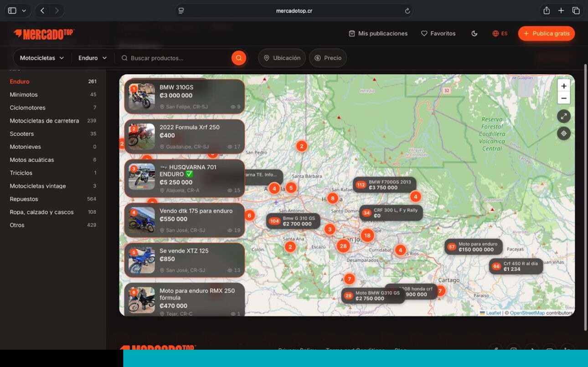This screenshot has width=588, height=367.
Task: Open the Safari sidebar toggle
Action: [x=12, y=10]
